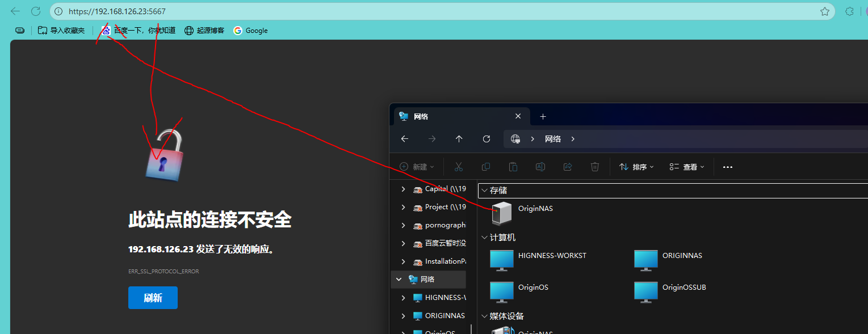Open the 新建 (New) dropdown

pyautogui.click(x=416, y=166)
